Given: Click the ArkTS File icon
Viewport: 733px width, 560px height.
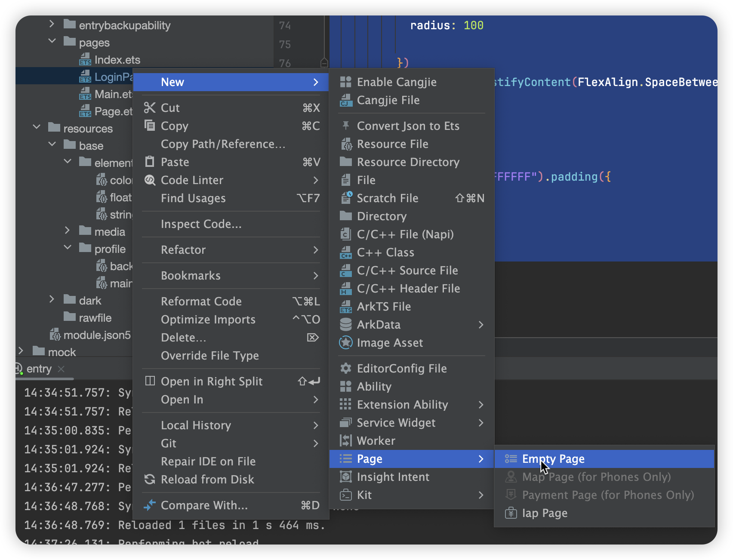Looking at the screenshot, I should (x=346, y=307).
